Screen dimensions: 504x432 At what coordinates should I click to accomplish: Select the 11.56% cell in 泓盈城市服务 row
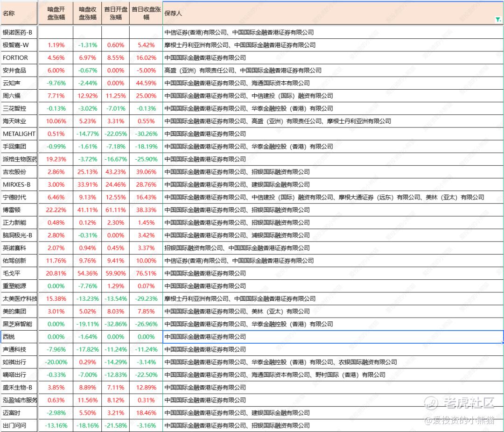point(87,400)
